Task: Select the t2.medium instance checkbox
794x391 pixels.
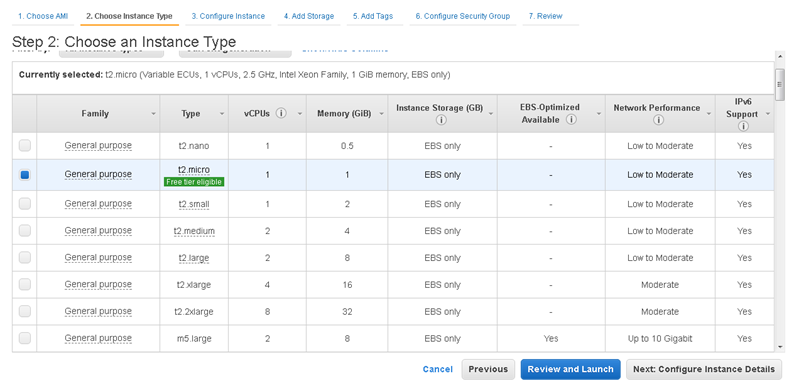Action: [x=24, y=230]
